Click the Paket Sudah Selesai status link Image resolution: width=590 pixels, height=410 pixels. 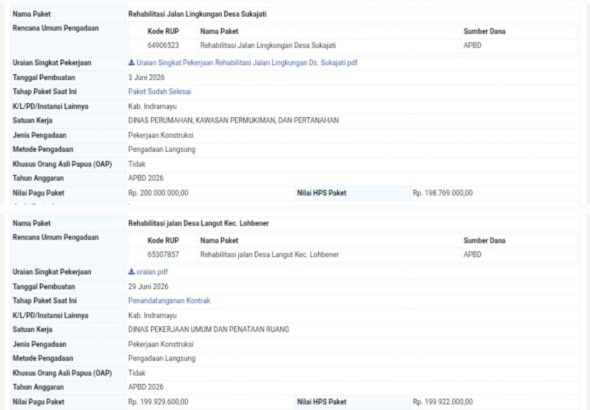tap(160, 91)
